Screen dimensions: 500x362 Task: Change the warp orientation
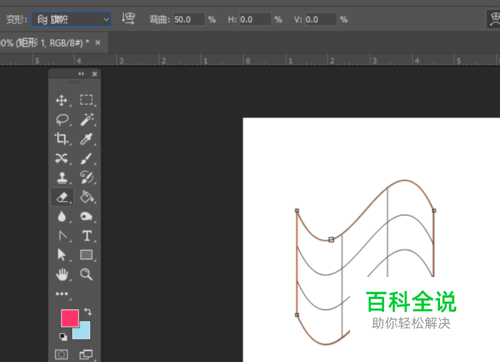[x=128, y=19]
